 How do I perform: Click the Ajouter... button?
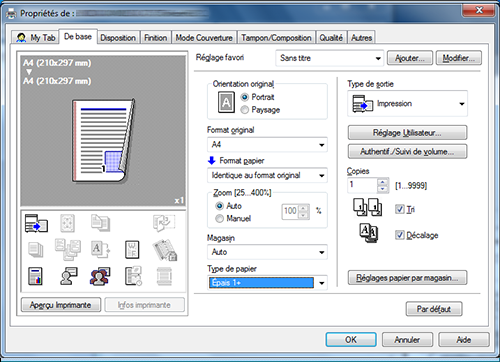(x=410, y=58)
